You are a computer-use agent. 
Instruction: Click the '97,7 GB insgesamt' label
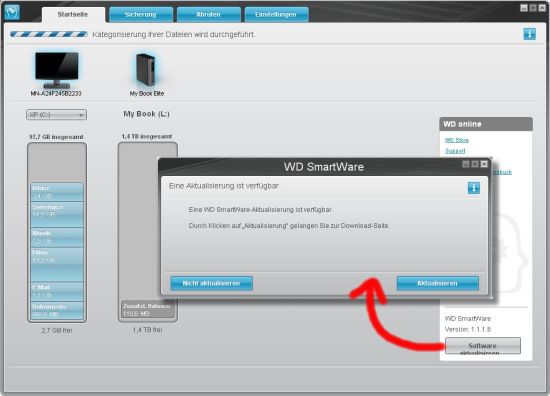tap(56, 137)
